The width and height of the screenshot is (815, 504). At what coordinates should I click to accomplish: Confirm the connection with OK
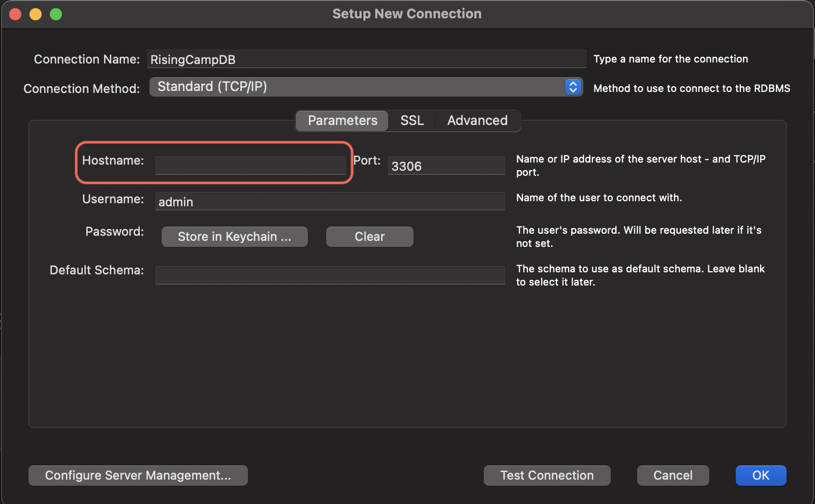click(761, 476)
